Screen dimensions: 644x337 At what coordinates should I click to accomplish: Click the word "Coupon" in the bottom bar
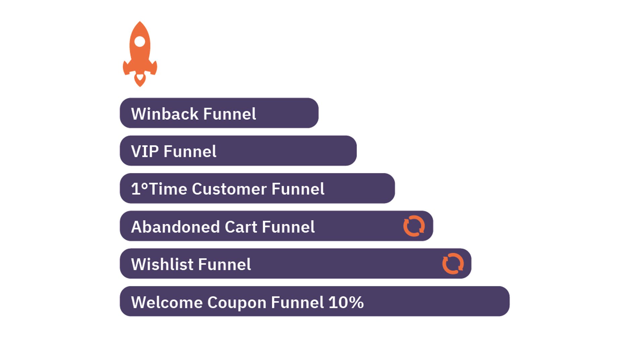coord(237,302)
